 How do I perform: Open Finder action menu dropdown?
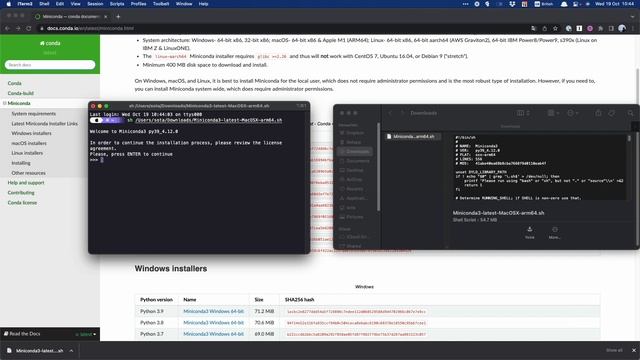[573, 113]
